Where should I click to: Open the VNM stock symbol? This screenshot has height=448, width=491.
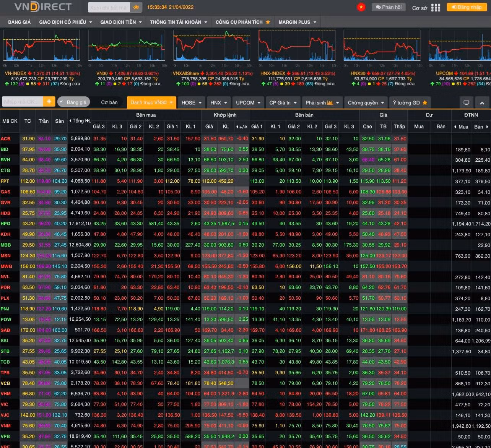tap(6, 425)
